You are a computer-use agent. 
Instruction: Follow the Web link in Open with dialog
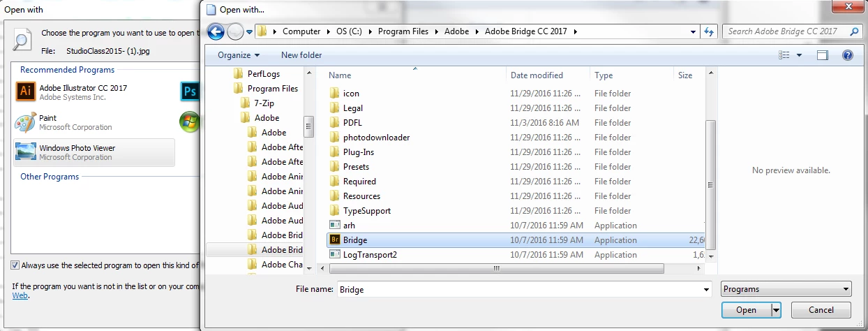click(20, 295)
